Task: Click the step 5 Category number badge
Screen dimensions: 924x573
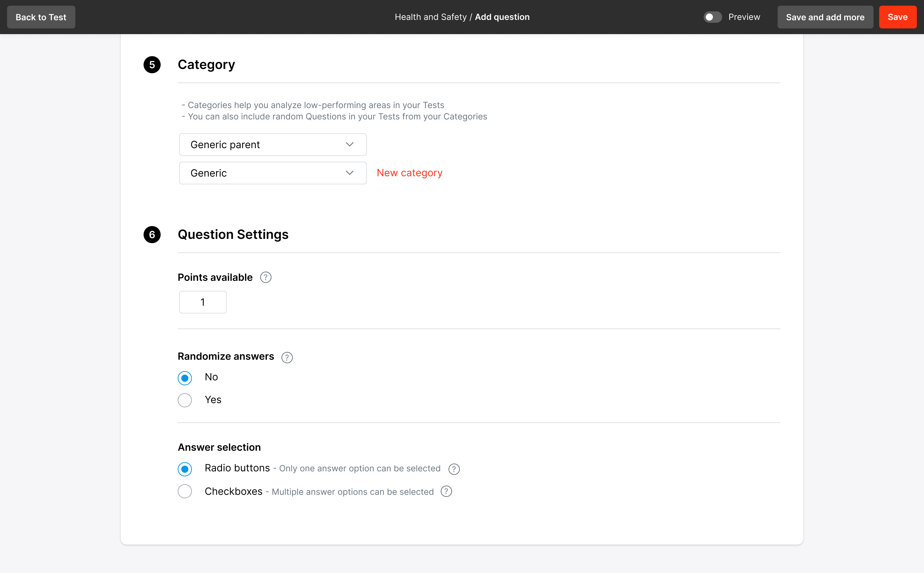Action: click(x=152, y=65)
